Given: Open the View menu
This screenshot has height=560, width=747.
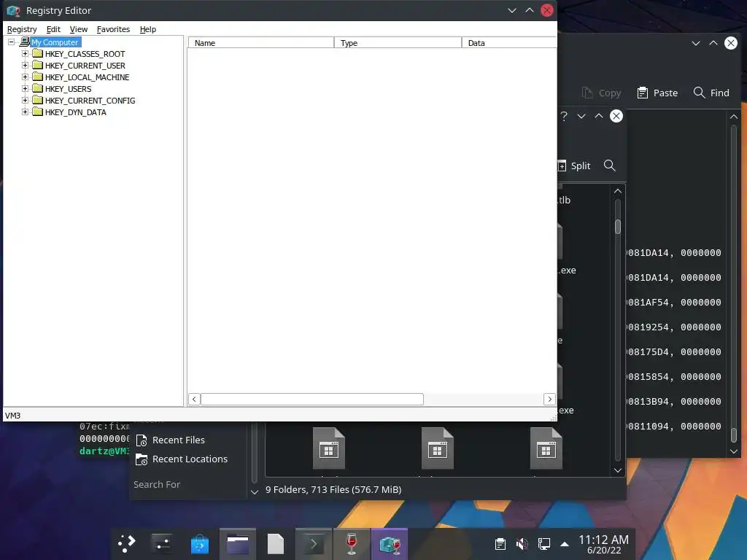Looking at the screenshot, I should click(79, 29).
